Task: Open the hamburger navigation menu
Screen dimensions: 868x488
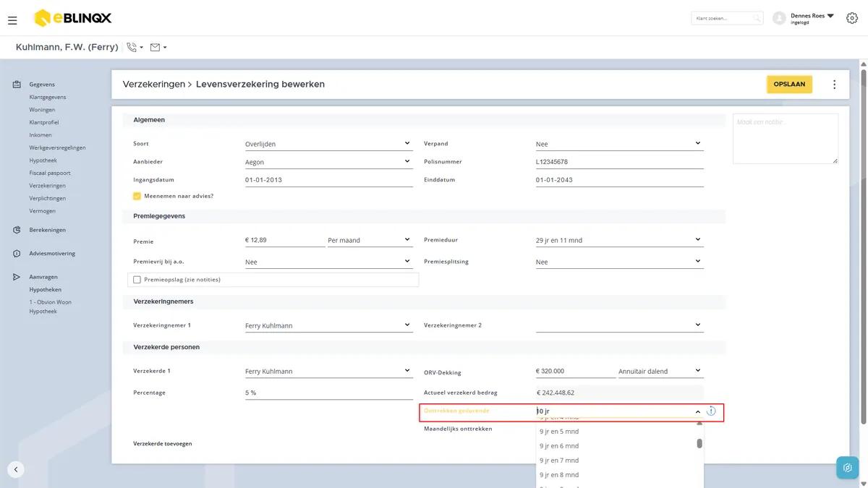Action: [x=12, y=20]
